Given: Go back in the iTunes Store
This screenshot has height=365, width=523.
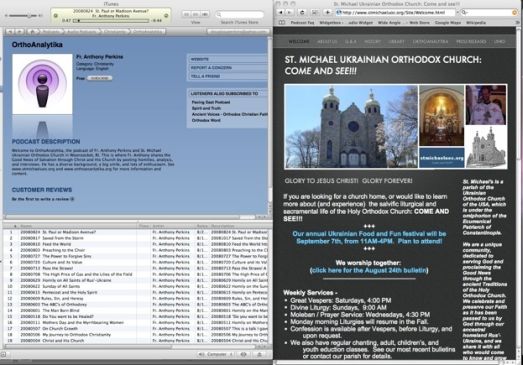Looking at the screenshot, I should (x=10, y=32).
